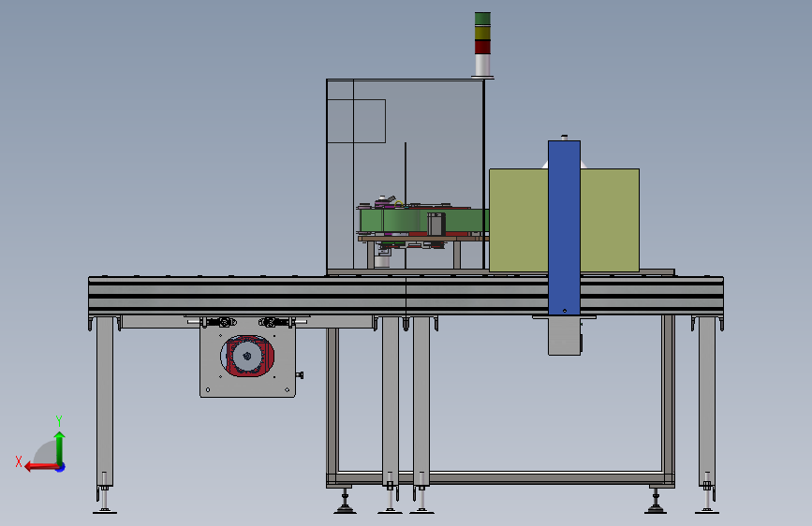Click the X label of the triad

[19, 461]
